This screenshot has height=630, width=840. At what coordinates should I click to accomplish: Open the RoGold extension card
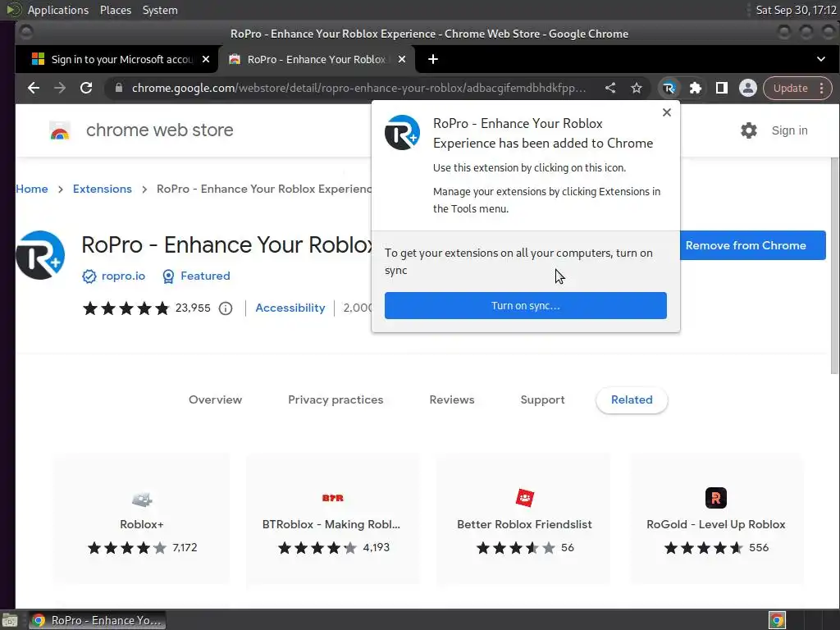pos(716,519)
